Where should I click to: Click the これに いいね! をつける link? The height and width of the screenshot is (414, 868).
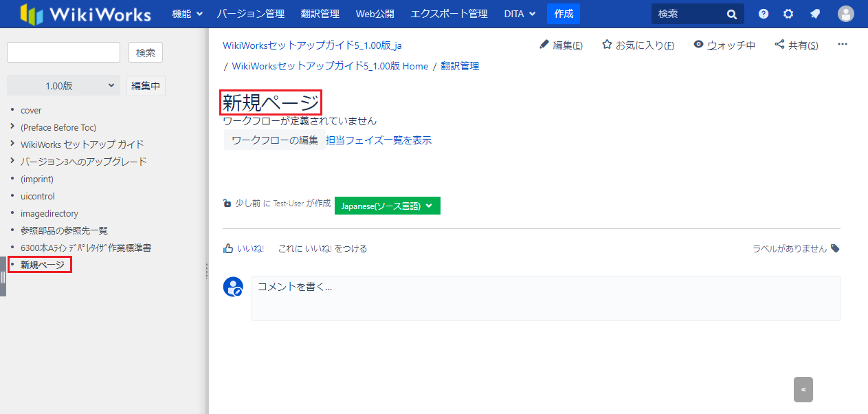(322, 249)
